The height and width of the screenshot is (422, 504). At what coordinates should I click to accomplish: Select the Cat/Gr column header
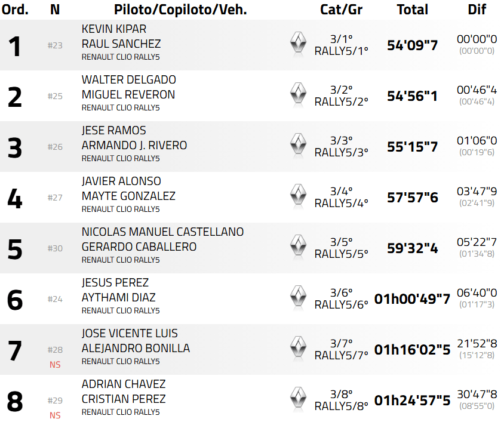(341, 9)
